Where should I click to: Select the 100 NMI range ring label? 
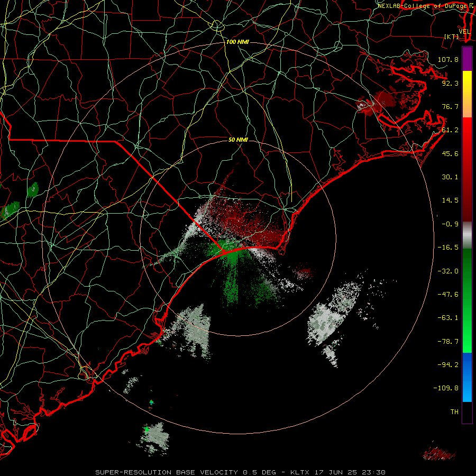[237, 42]
